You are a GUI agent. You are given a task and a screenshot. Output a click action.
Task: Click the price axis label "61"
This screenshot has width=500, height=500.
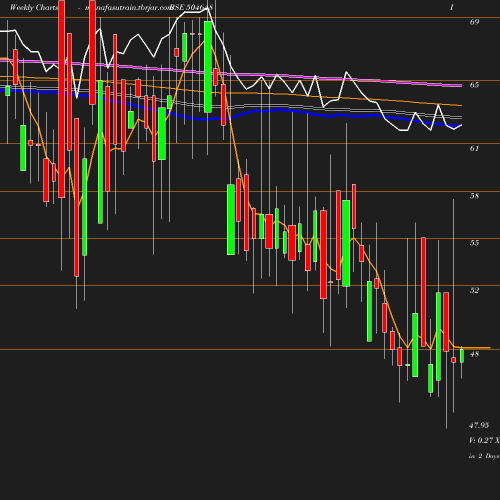[x=474, y=148]
